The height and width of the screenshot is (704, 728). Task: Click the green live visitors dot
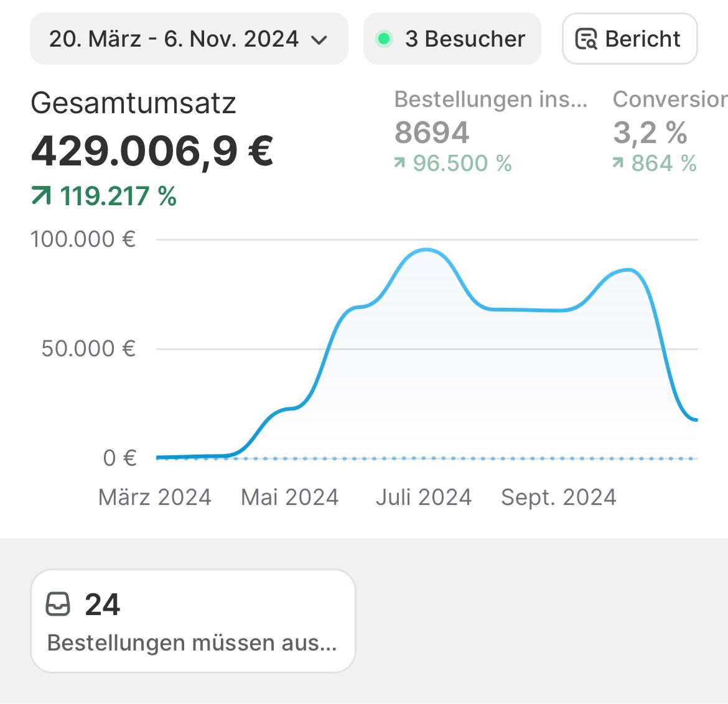coord(384,39)
